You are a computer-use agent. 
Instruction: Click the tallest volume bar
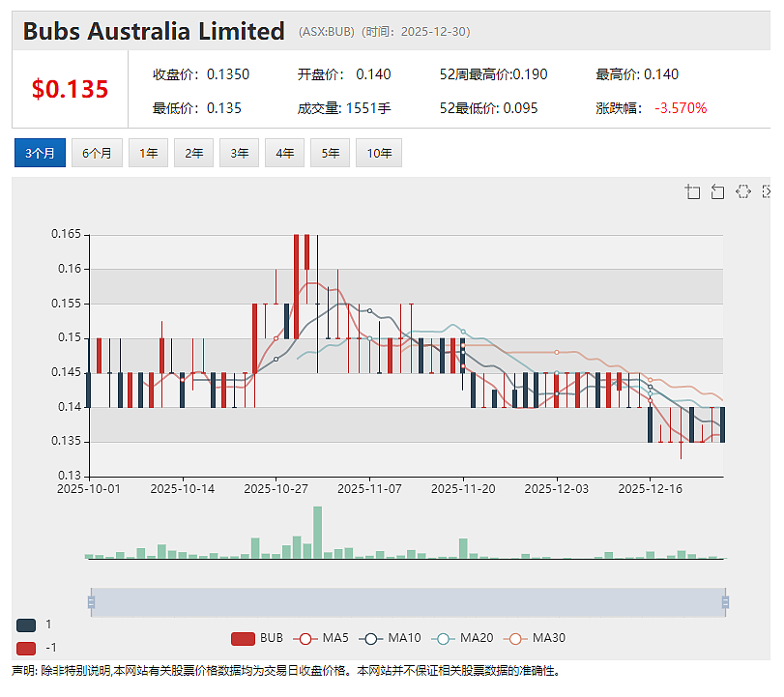[x=317, y=533]
